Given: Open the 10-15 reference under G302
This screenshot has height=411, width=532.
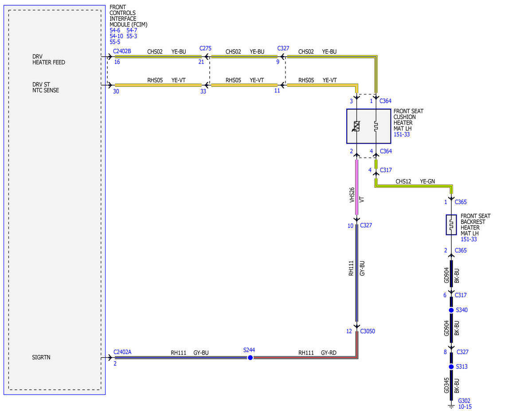Looking at the screenshot, I should point(465,406).
